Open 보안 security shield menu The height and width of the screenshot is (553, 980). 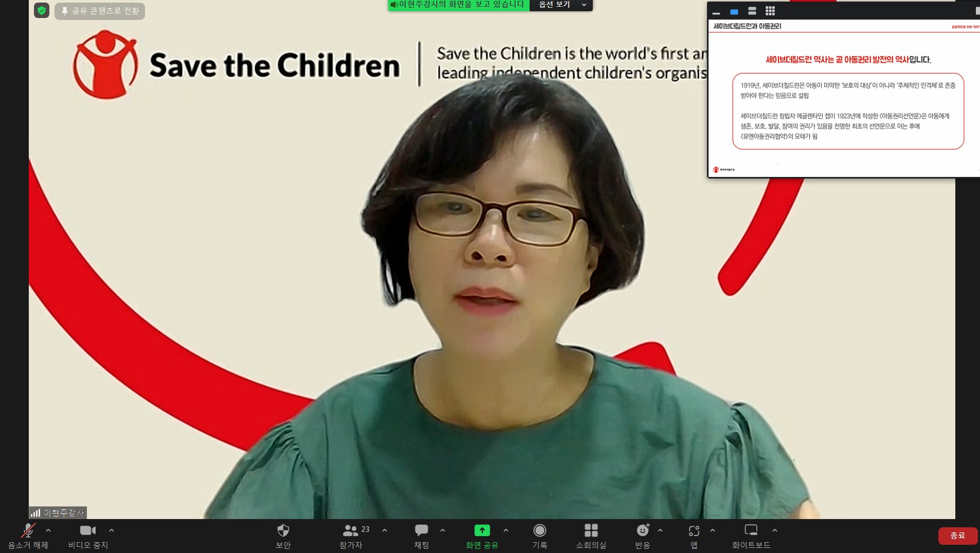(283, 536)
